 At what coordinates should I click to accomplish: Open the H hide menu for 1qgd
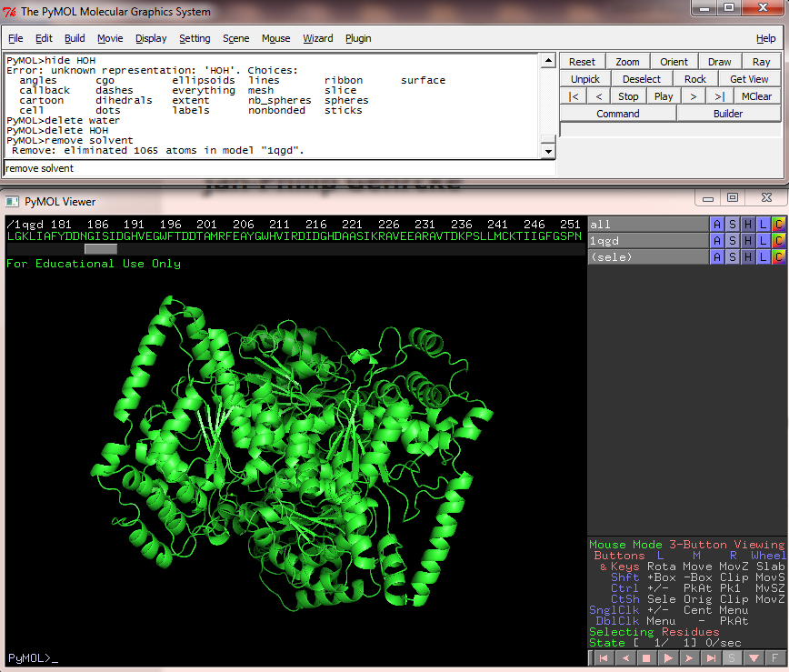pyautogui.click(x=748, y=241)
